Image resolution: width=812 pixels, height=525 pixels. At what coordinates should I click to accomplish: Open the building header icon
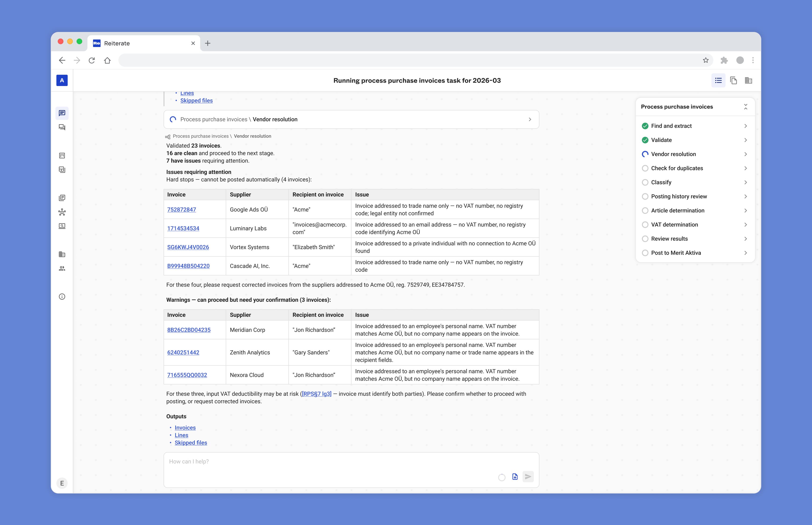(748, 80)
